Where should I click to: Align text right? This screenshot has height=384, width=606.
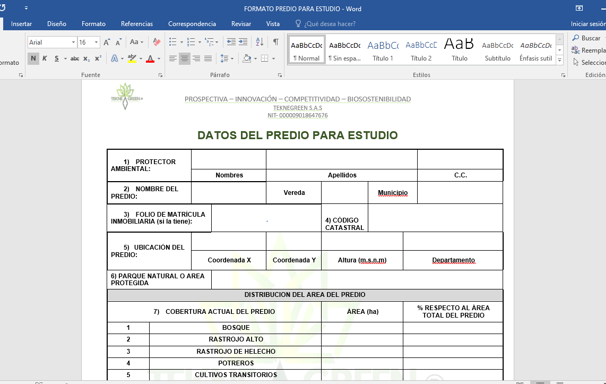tap(196, 59)
